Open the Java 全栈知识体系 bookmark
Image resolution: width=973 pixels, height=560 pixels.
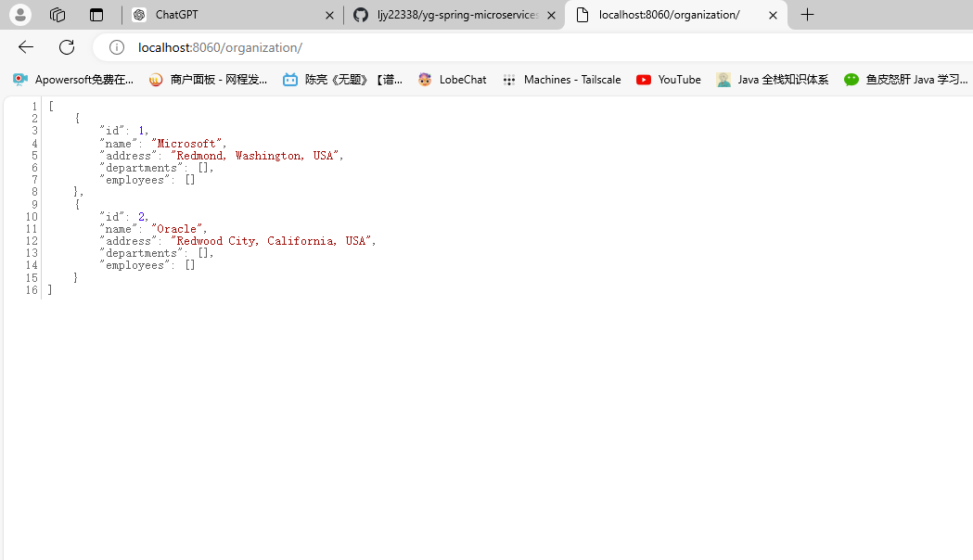click(x=773, y=80)
